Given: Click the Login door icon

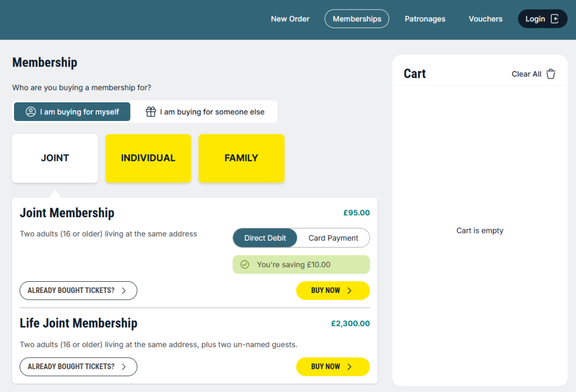Looking at the screenshot, I should point(555,19).
